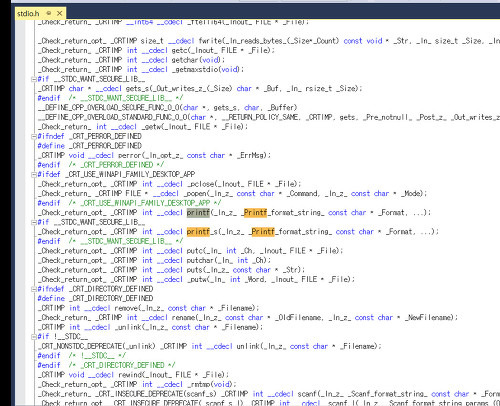Click the rewind function name

(x=129, y=375)
